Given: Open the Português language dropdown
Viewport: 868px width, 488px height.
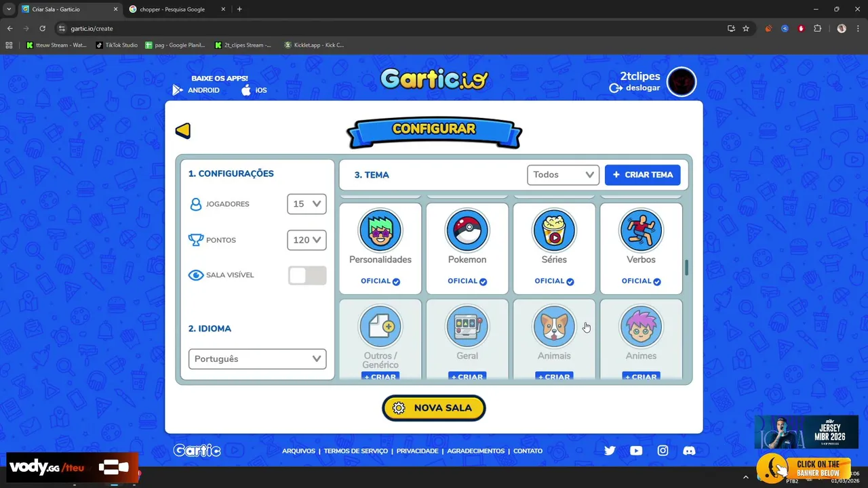Looking at the screenshot, I should 257,359.
